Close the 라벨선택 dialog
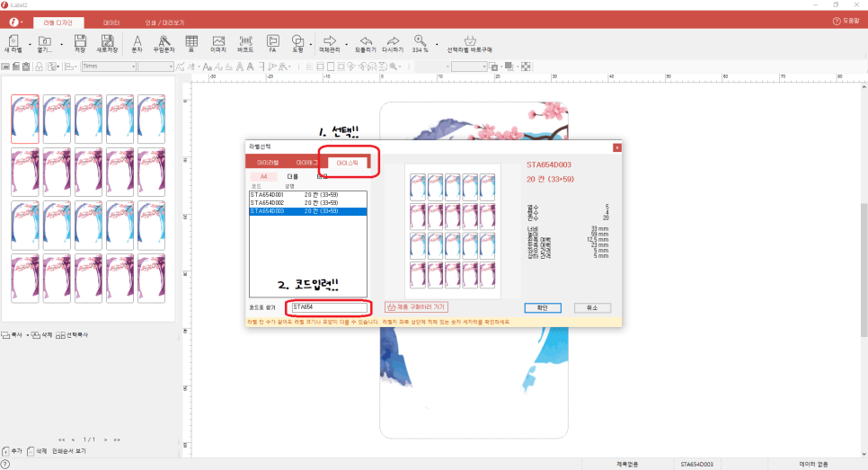Screen dimensions: 868x470 [x=616, y=147]
